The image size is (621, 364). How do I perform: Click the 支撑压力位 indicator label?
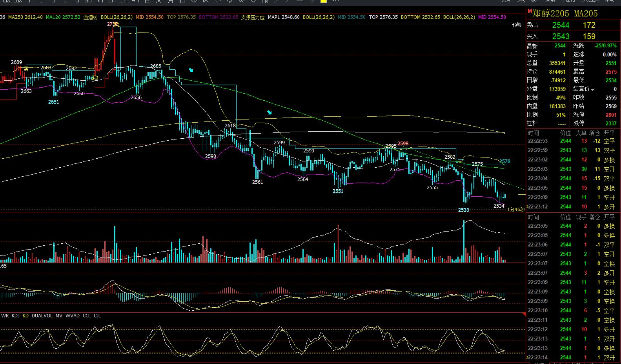[253, 17]
